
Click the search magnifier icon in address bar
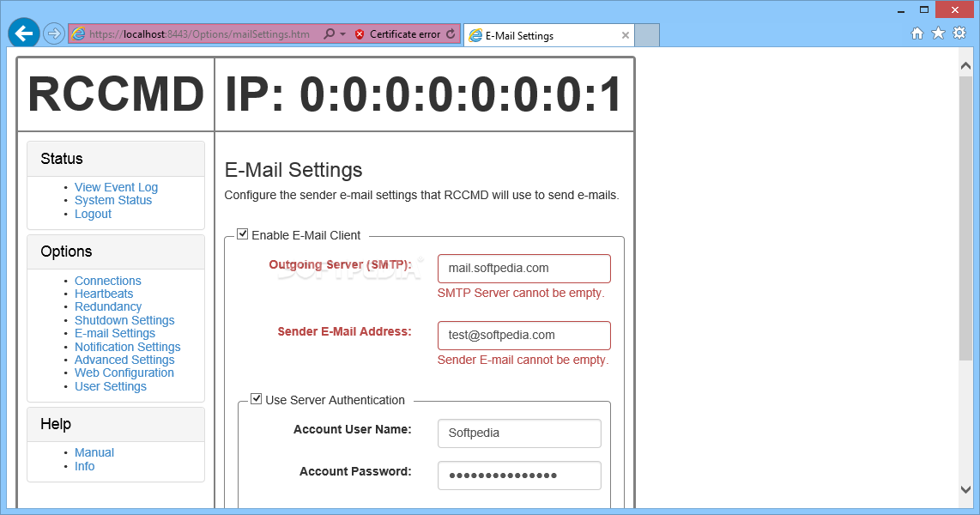pos(329,33)
